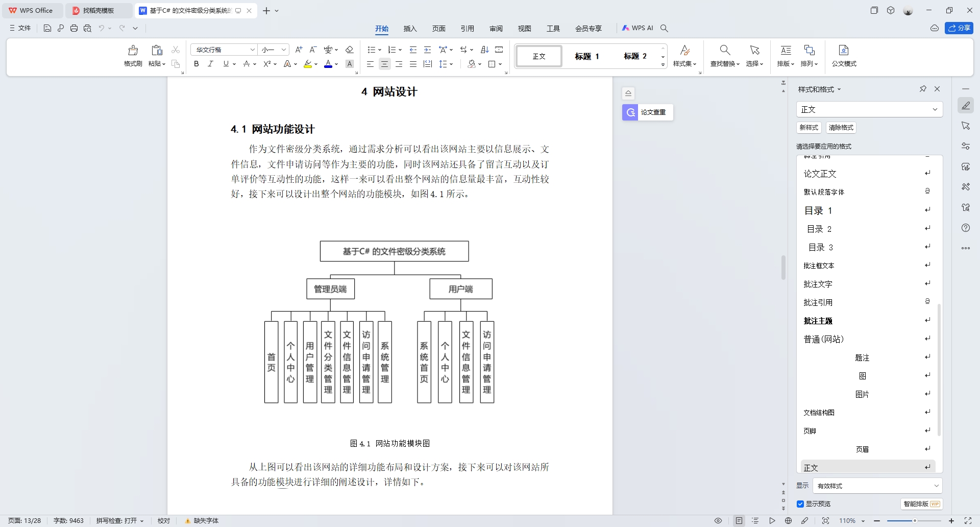The height and width of the screenshot is (527, 980).
Task: Open the font name combo box 华文行楷
Action: pyautogui.click(x=224, y=50)
